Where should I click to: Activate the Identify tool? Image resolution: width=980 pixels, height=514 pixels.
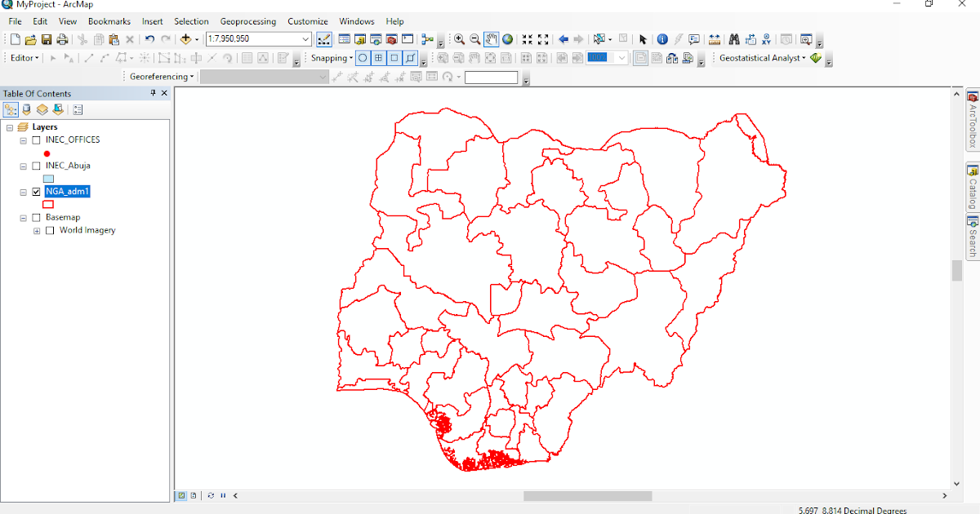click(x=662, y=38)
